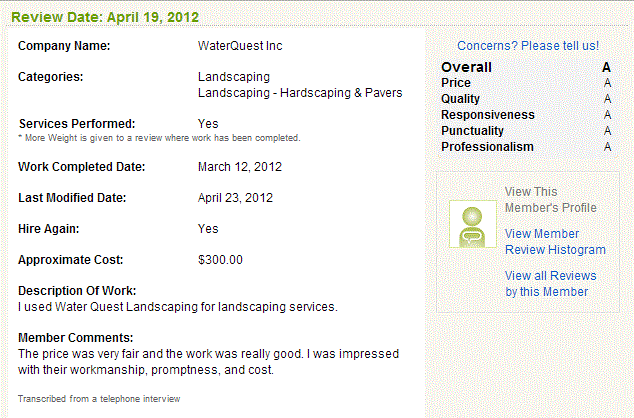Viewport: 634px width, 418px height.
Task: Click the Punctuality rating row
Action: 526,131
